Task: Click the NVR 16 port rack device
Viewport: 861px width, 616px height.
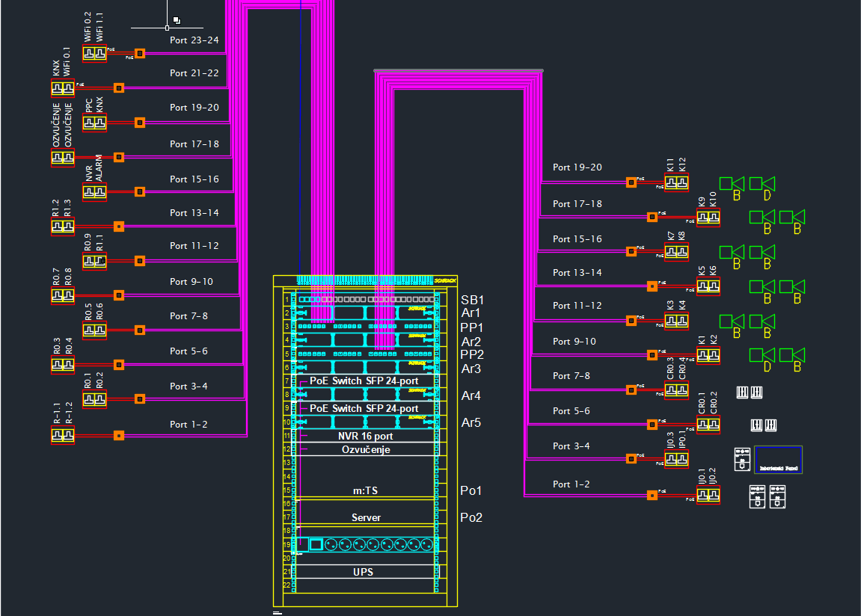Action: click(367, 436)
